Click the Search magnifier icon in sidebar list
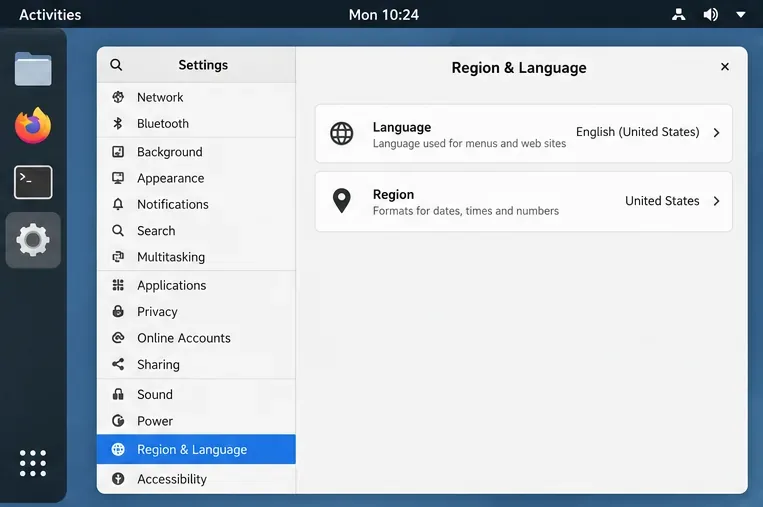Screen dimensions: 763x507 [118, 230]
